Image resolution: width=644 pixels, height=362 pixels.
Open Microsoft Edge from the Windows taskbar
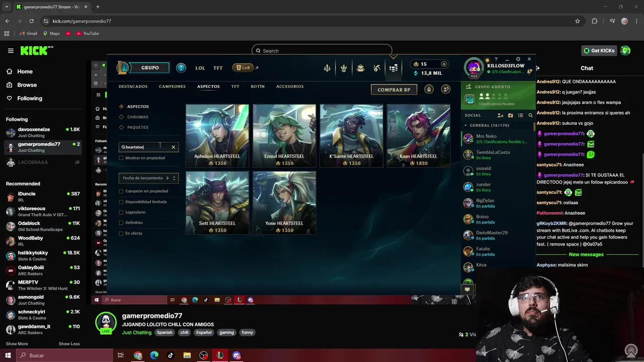tap(154, 355)
